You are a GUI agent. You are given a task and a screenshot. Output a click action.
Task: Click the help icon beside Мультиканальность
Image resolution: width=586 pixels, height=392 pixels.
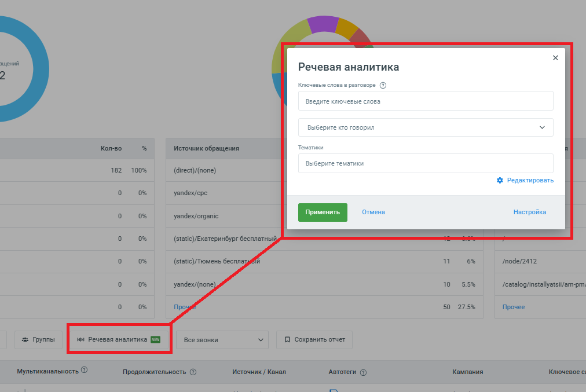coord(85,370)
